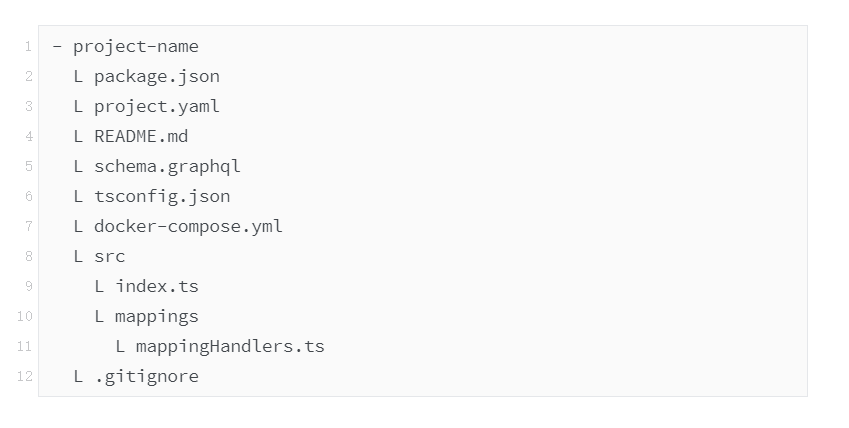Select mappingHandlers.ts file line
The height and width of the screenshot is (428, 849).
point(230,346)
